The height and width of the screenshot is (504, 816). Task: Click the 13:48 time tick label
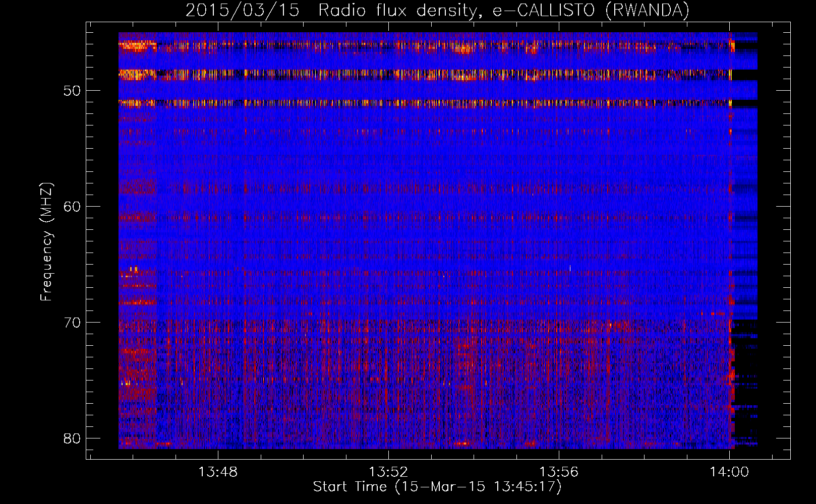click(218, 472)
